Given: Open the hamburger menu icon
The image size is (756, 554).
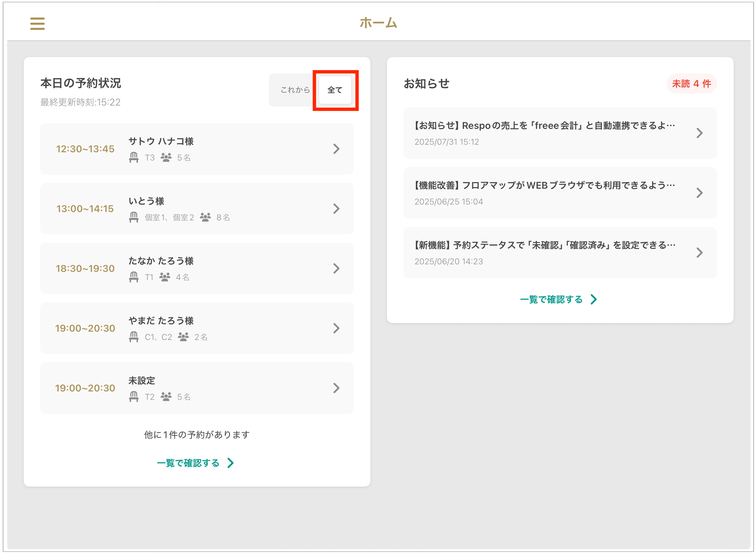Looking at the screenshot, I should point(37,24).
